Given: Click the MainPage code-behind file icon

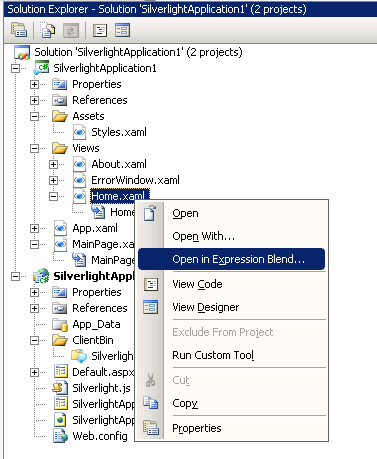Looking at the screenshot, I should coord(79,260).
